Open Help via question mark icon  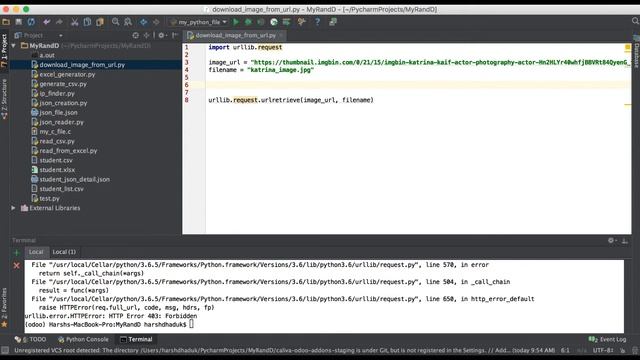[318, 22]
